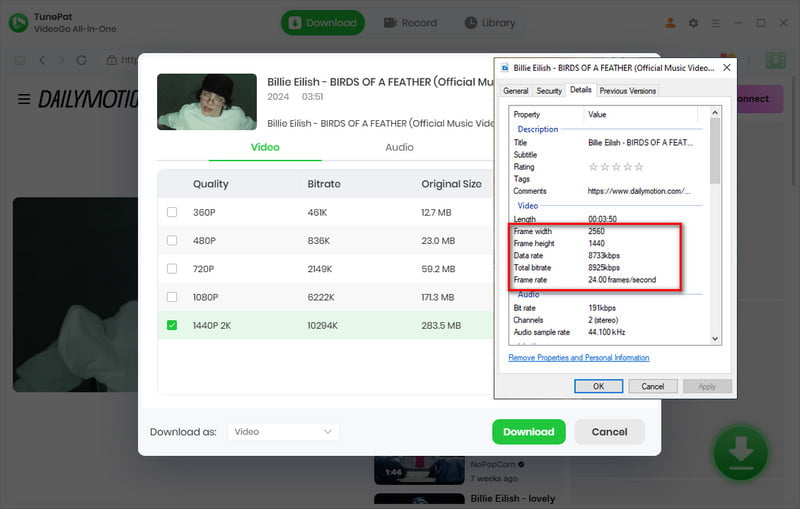This screenshot has height=509, width=800.
Task: Click the 6222K bitrate cell
Action: coord(321,297)
